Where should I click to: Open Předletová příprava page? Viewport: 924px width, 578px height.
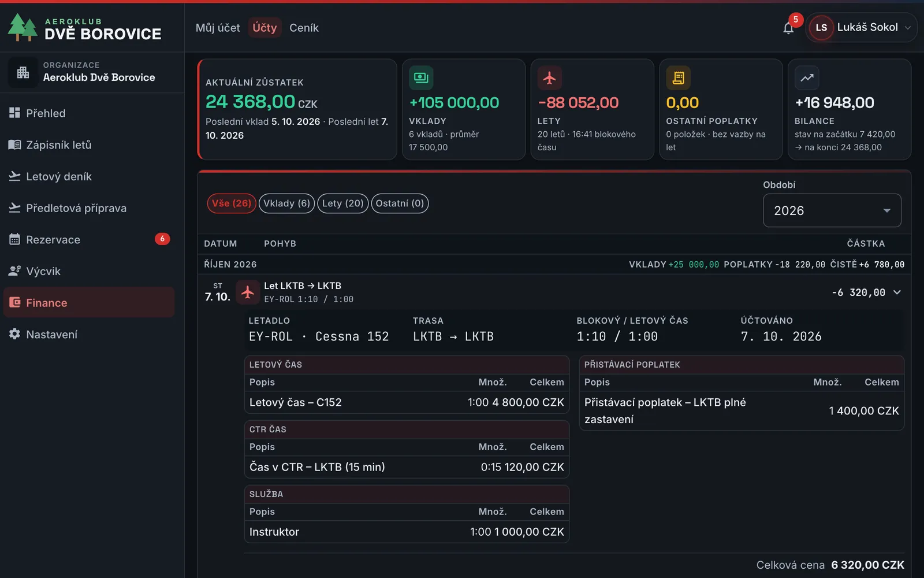coord(89,208)
